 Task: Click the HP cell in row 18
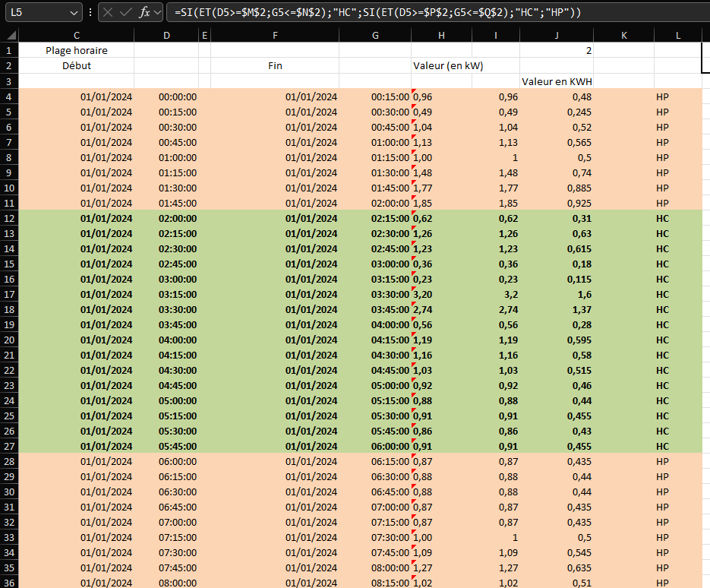(662, 309)
